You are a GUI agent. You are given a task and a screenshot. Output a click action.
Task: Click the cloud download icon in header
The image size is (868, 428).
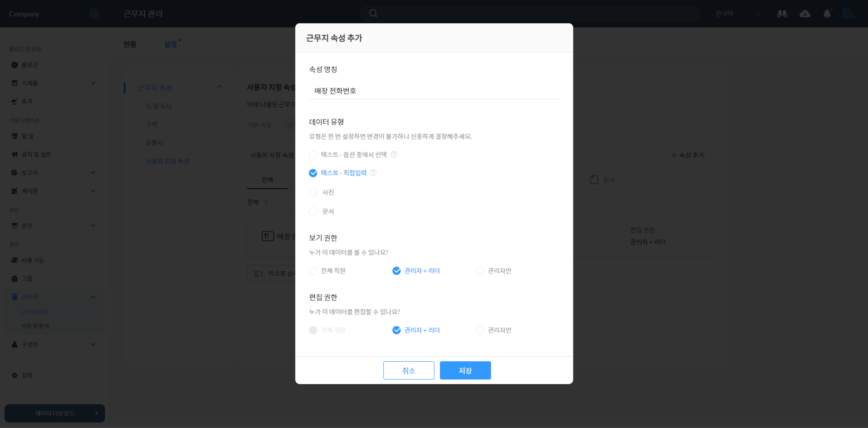coord(805,14)
